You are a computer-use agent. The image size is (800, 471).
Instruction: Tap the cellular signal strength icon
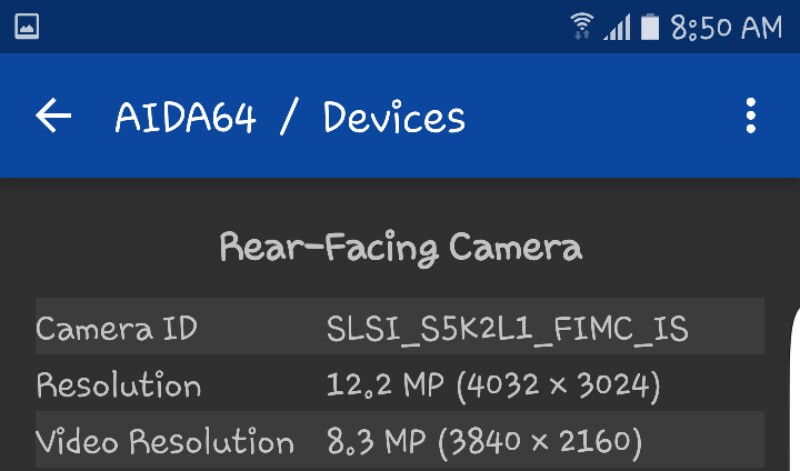pos(617,27)
